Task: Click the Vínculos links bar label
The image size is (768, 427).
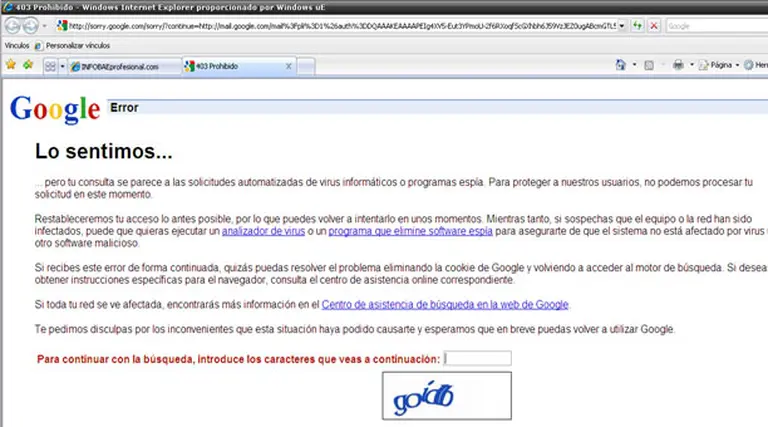Action: coord(17,46)
